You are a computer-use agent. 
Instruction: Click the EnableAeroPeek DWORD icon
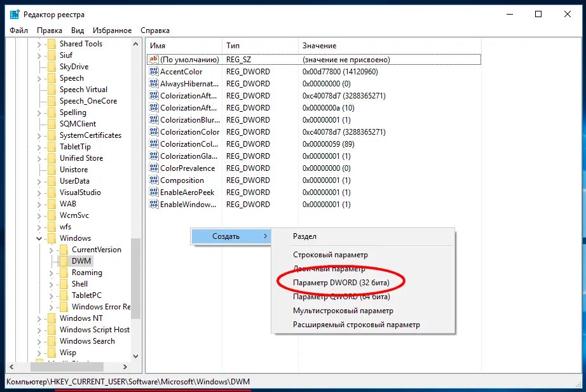click(x=154, y=192)
